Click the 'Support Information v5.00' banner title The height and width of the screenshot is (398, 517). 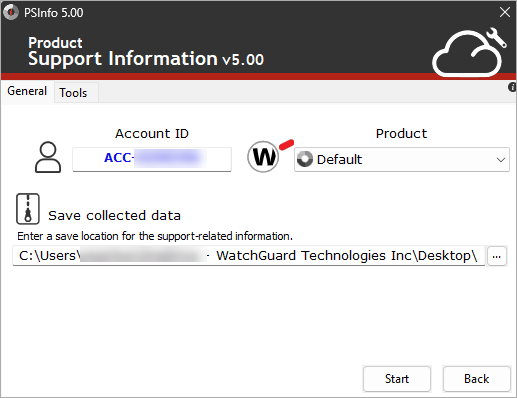[146, 59]
